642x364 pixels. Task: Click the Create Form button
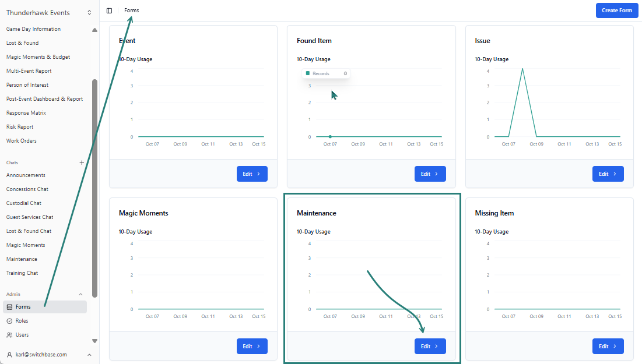616,10
